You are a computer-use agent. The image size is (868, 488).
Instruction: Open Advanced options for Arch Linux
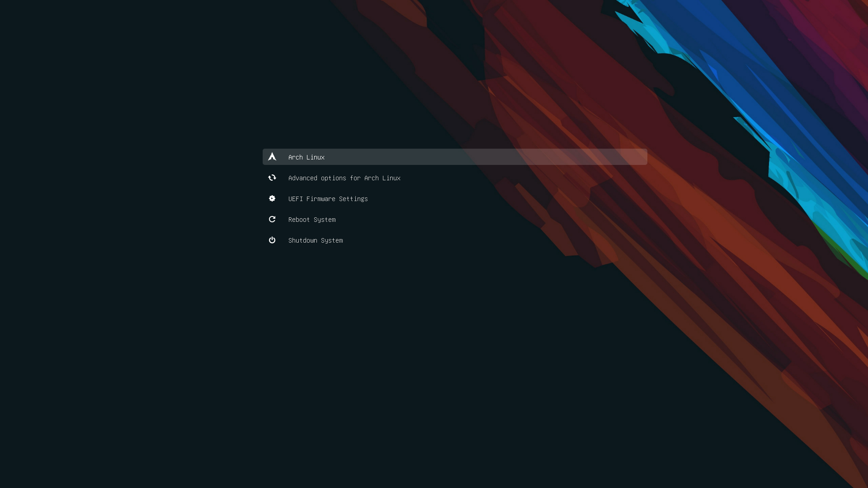pos(344,178)
